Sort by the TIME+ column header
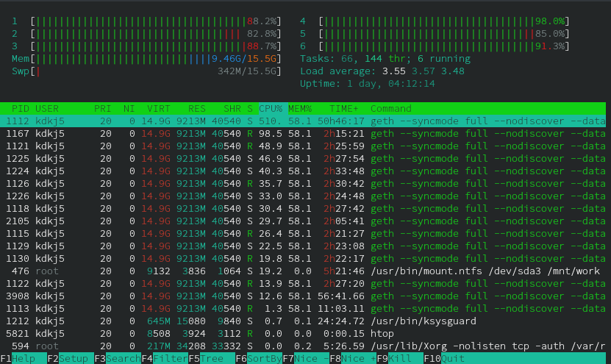This screenshot has height=364, width=611. (343, 109)
